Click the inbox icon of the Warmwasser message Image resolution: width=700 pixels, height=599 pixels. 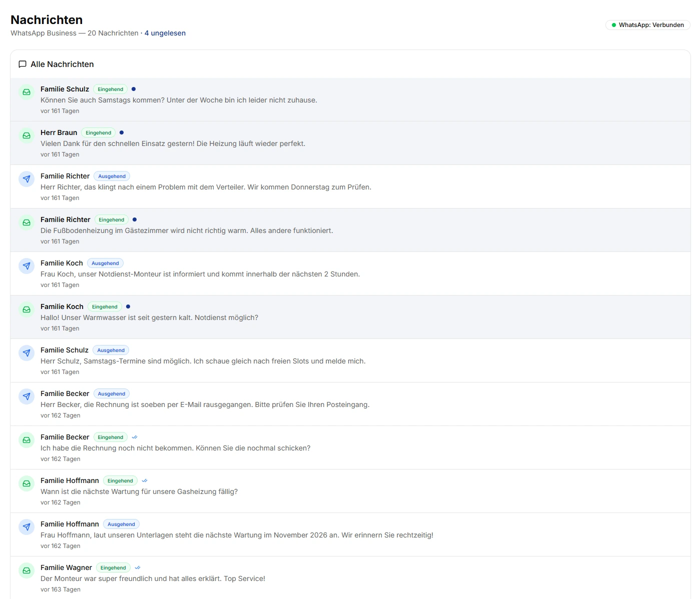[x=27, y=309]
